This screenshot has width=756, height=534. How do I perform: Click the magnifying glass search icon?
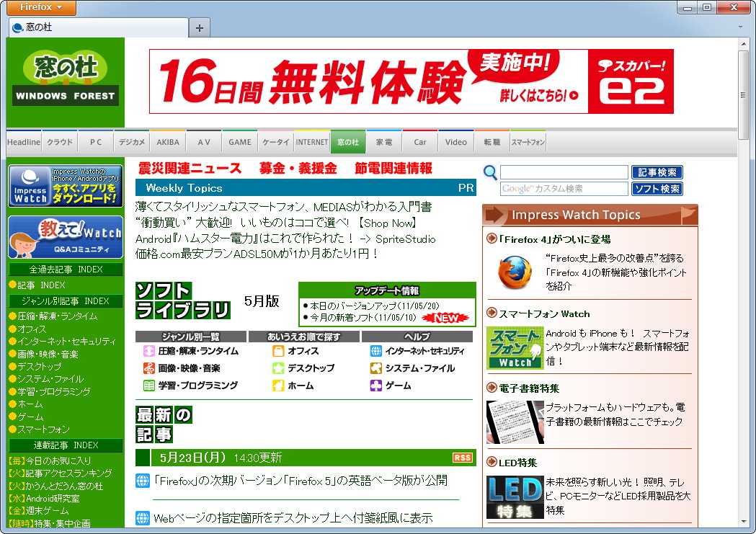coord(491,174)
